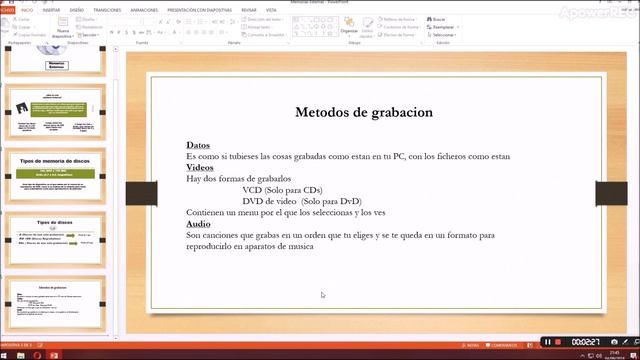The image size is (640, 360).
Task: Select the 'Metodos de grabacion' slide thumbnail
Action: click(55, 304)
